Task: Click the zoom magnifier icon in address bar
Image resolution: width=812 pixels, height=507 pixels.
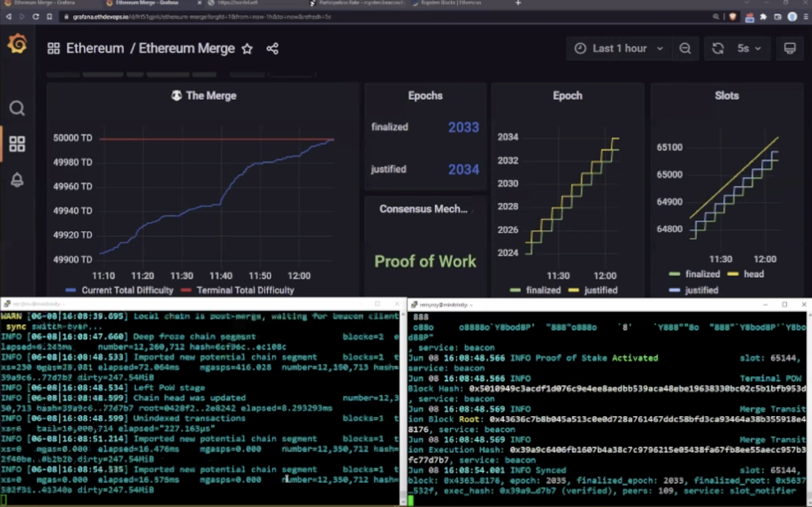Action: [x=716, y=17]
